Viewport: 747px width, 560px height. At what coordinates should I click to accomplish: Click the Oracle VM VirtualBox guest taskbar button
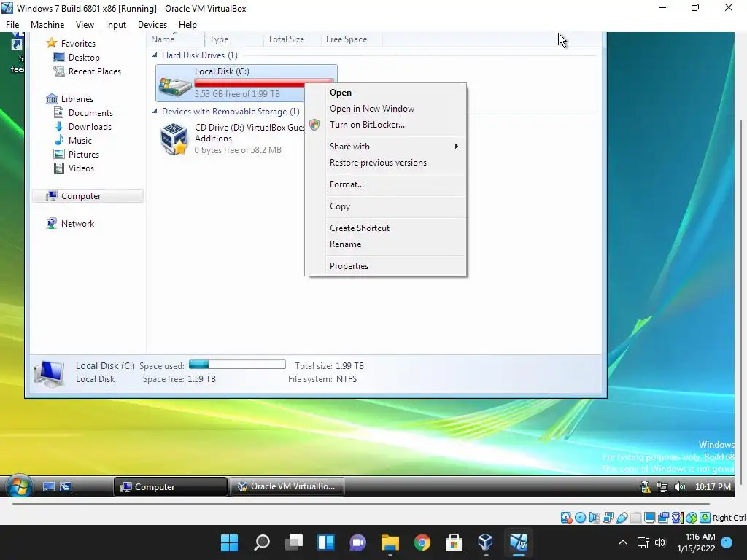287,486
